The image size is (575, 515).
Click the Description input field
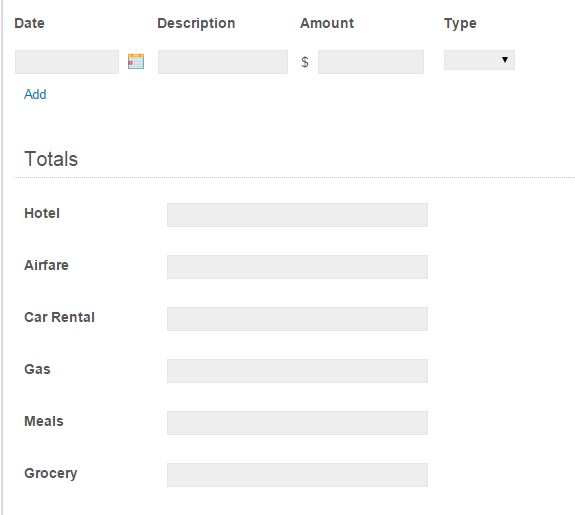(x=223, y=62)
